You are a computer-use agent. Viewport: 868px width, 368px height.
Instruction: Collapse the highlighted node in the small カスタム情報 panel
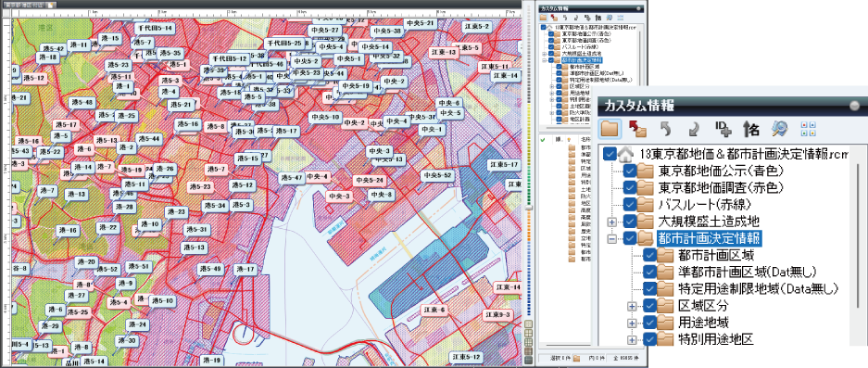coord(545,60)
